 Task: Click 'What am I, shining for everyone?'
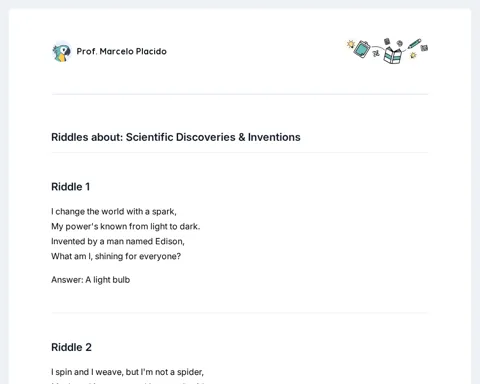tap(116, 256)
